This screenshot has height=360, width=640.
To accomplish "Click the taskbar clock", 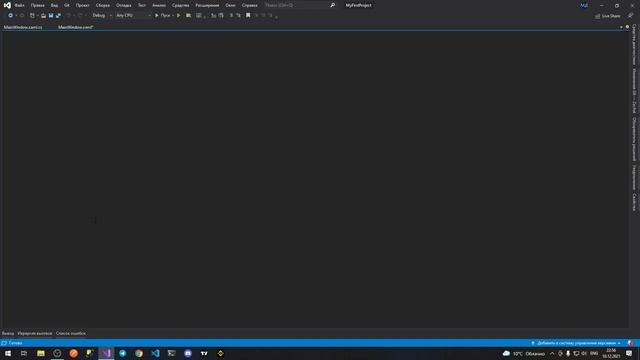I will 611,353.
